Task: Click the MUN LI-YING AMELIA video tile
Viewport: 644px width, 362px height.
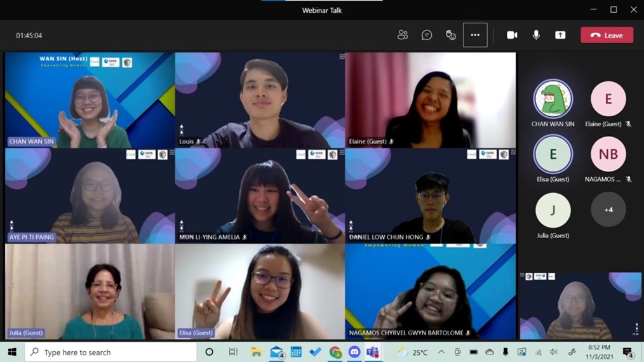Action: [x=260, y=196]
